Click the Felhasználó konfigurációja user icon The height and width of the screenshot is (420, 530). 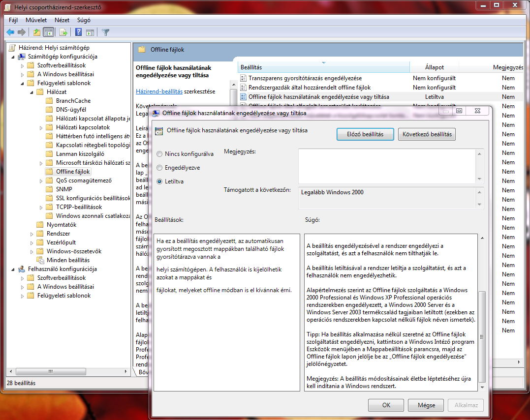point(22,269)
